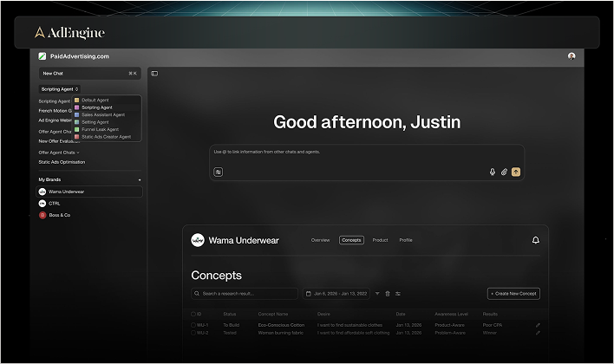Image resolution: width=614 pixels, height=364 pixels.
Task: Edit the WU-1 concept with pencil icon
Action: (538, 324)
